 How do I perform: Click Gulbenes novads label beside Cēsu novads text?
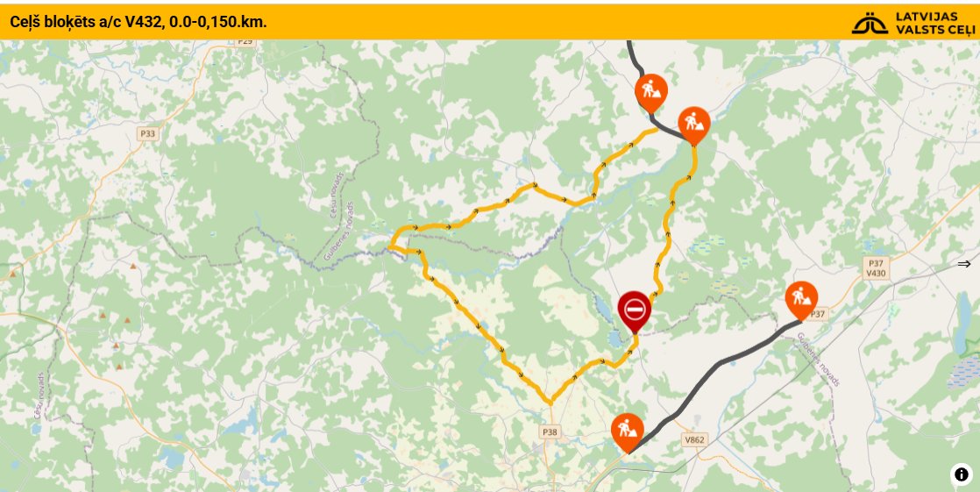(337, 230)
